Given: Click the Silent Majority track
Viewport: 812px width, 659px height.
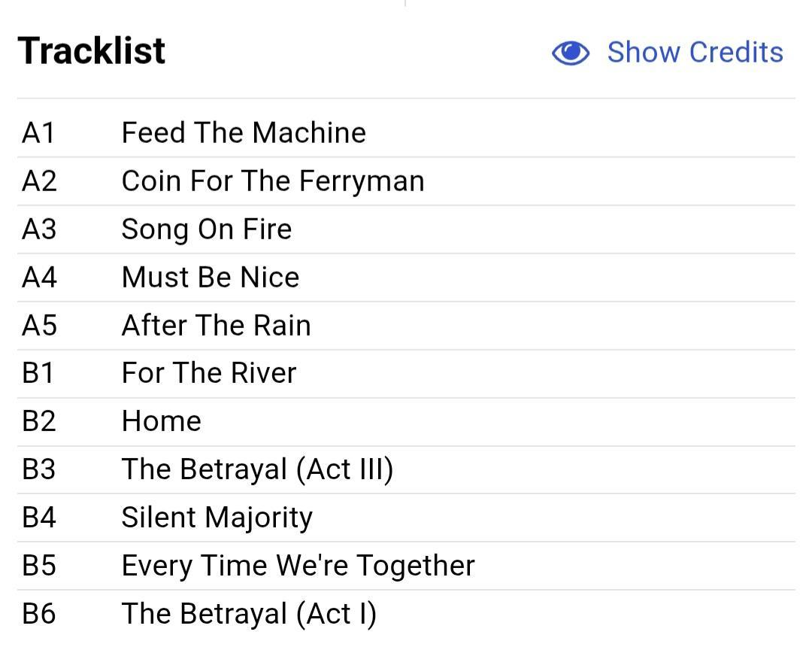Looking at the screenshot, I should click(x=217, y=518).
